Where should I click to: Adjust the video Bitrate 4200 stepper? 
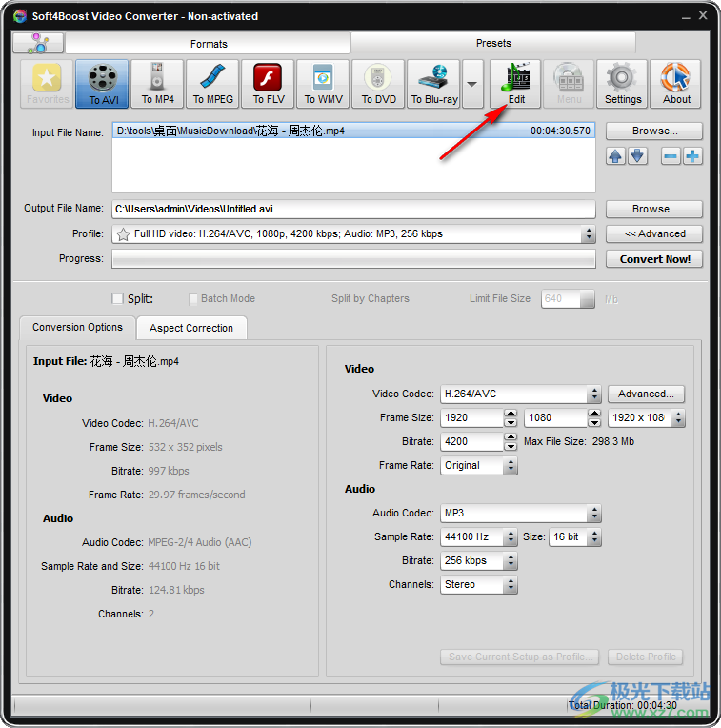pyautogui.click(x=511, y=441)
